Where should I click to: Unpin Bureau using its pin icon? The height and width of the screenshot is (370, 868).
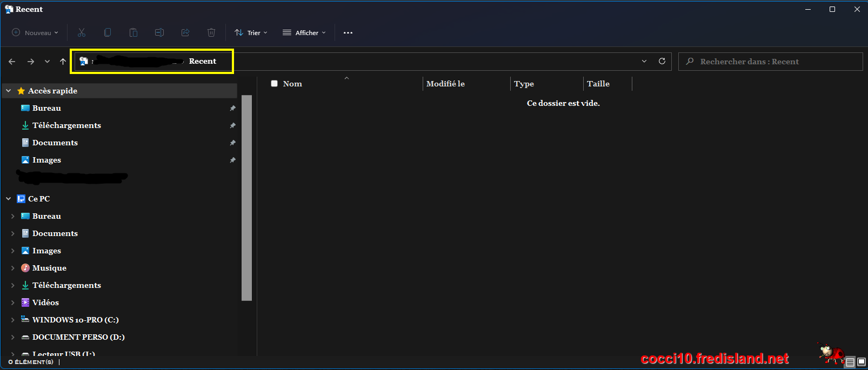pos(232,108)
